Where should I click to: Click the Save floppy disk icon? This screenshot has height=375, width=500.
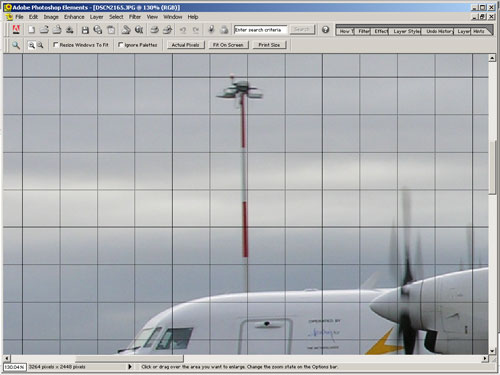(85, 30)
